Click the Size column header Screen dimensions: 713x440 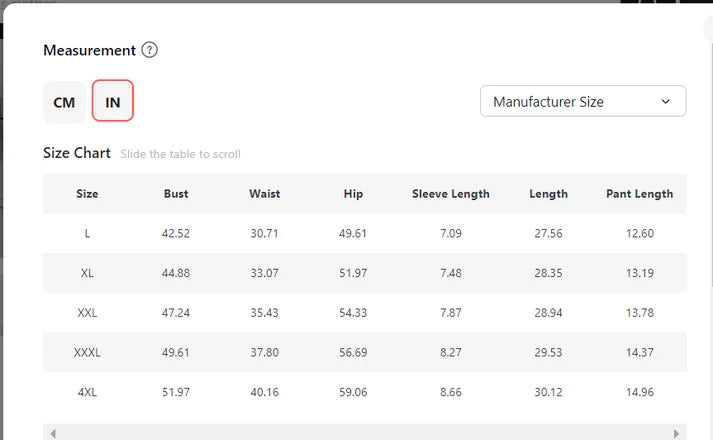point(87,194)
